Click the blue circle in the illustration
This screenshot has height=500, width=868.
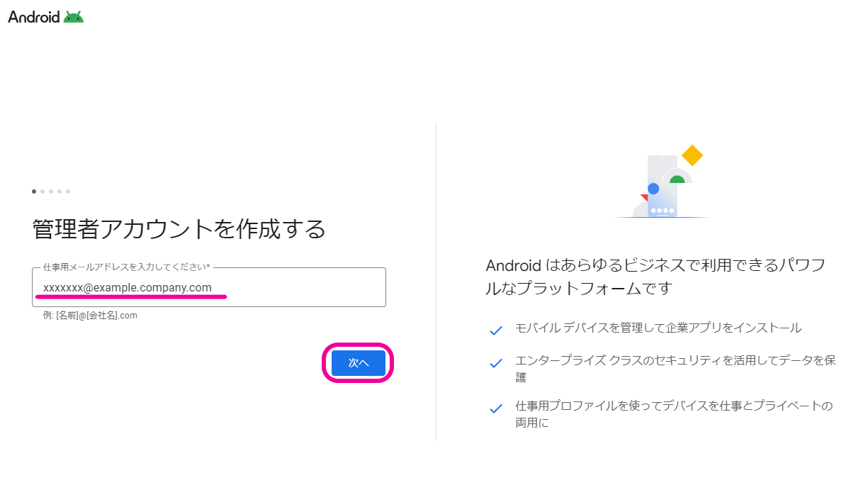click(x=653, y=189)
